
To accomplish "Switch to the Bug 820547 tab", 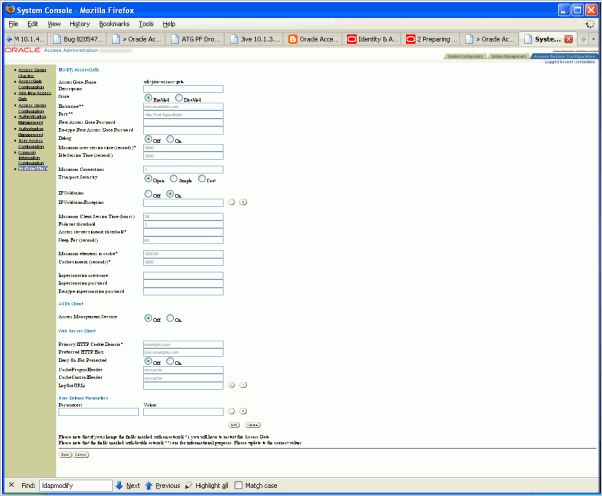I will tap(78, 39).
